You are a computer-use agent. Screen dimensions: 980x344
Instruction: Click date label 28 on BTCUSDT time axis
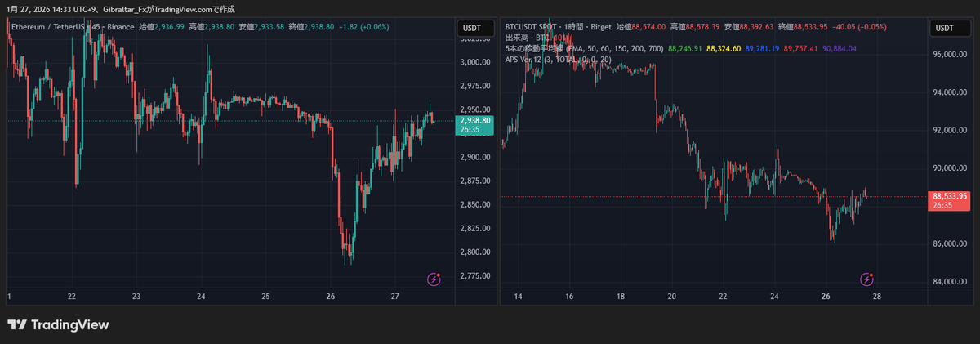[x=875, y=297]
